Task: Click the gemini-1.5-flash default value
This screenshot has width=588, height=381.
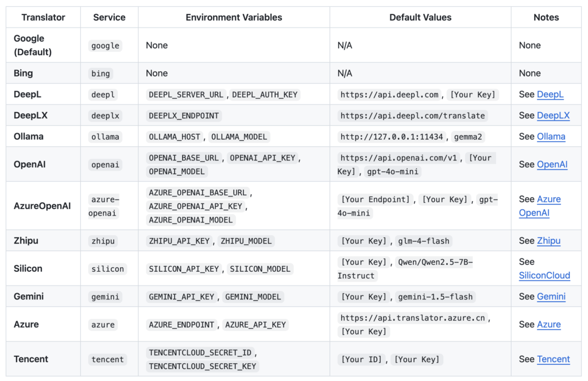Action: [435, 297]
